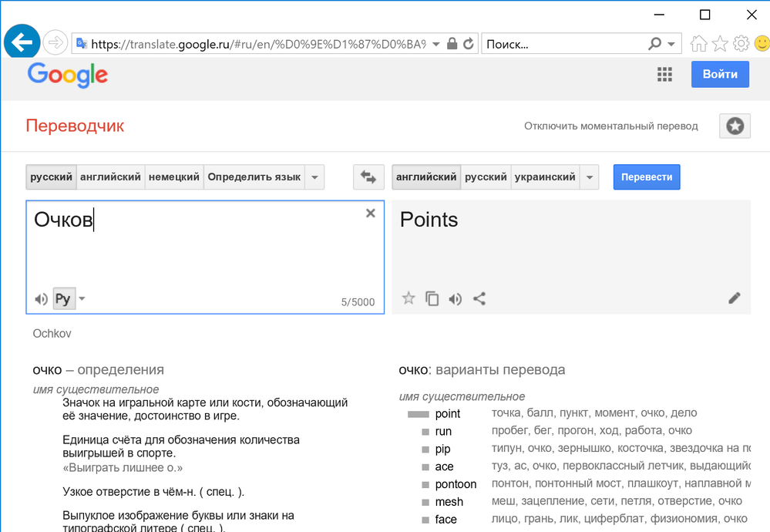The image size is (770, 532).
Task: Click the swap languages arrows icon
Action: pyautogui.click(x=368, y=177)
